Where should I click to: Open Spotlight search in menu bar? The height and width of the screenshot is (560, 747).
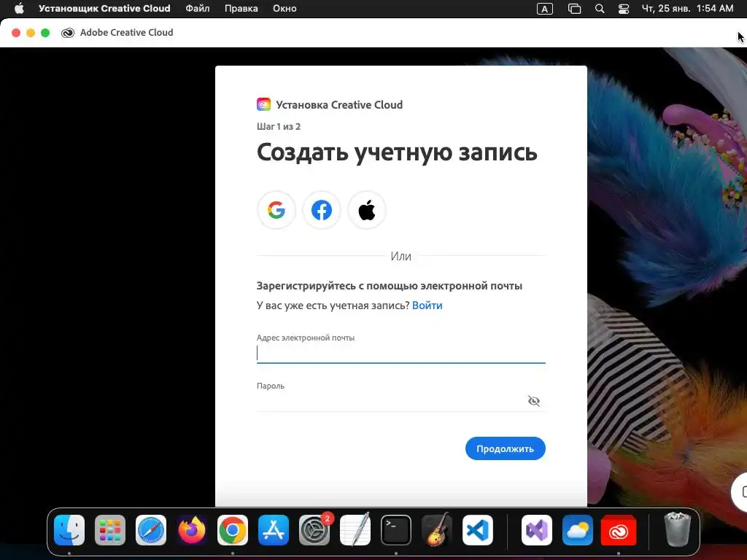600,9
